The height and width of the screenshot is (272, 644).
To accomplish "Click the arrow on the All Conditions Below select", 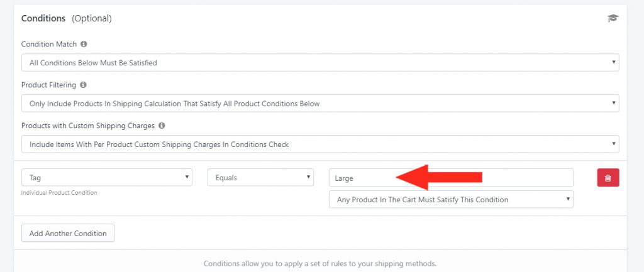I will coord(613,62).
